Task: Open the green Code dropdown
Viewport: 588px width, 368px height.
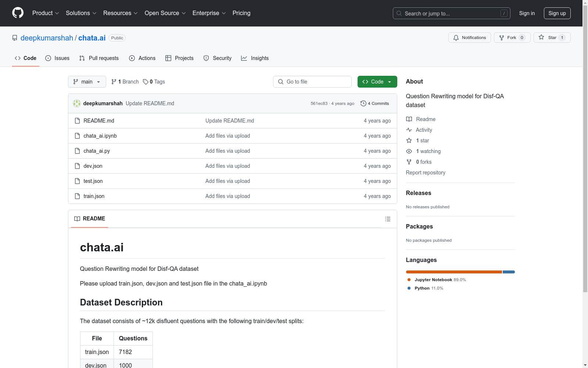Action: point(377,82)
